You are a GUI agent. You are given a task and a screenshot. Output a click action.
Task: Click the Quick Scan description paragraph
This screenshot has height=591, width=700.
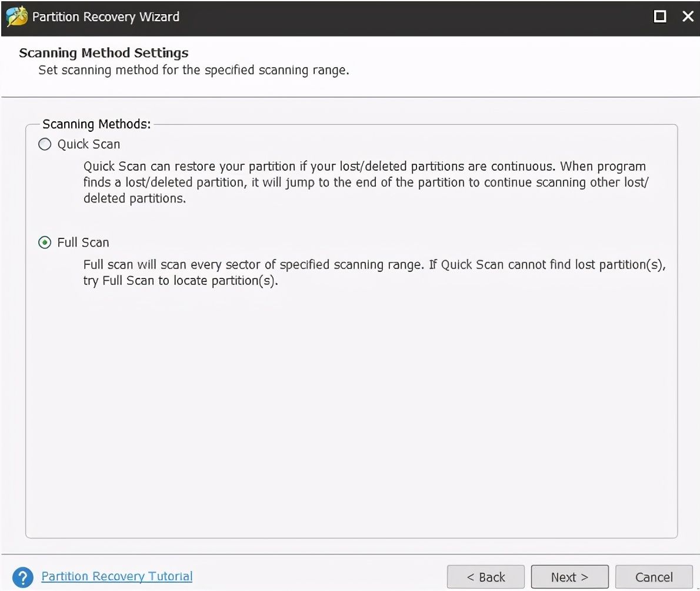coord(365,182)
